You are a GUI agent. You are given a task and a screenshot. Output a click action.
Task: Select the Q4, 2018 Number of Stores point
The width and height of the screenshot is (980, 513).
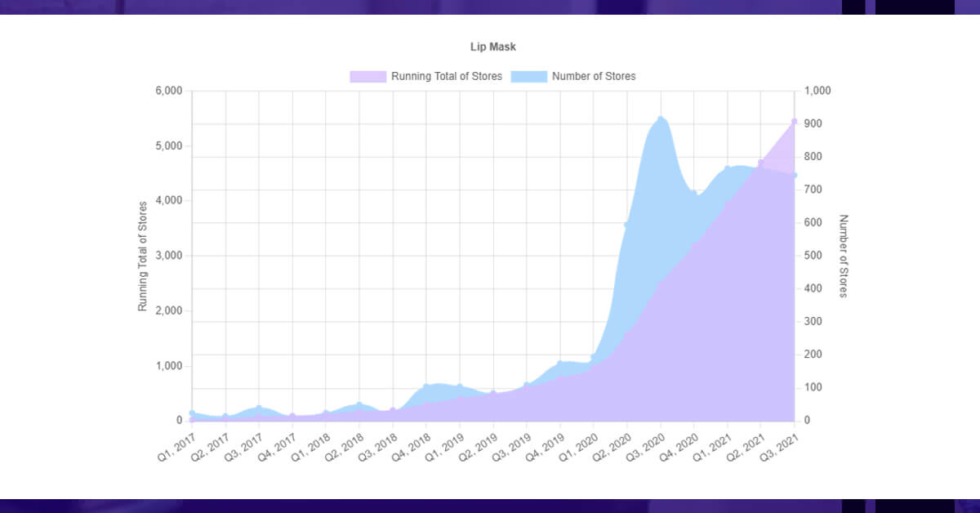426,386
